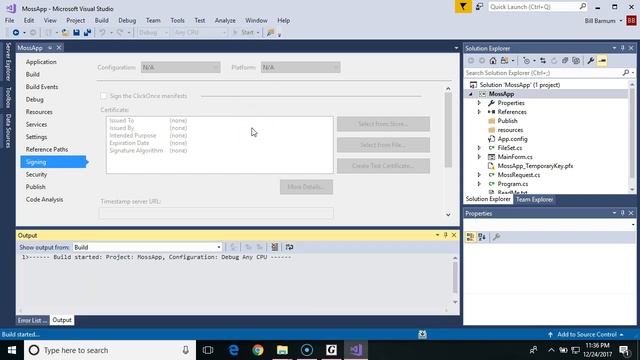Screen dimensions: 640x360
Task: Open the Build menu
Action: [102, 20]
